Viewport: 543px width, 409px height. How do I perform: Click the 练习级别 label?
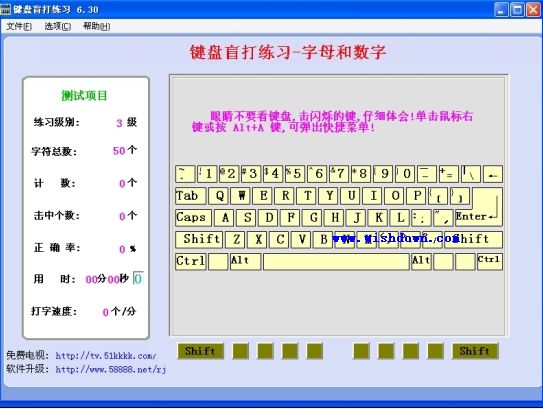click(56, 122)
